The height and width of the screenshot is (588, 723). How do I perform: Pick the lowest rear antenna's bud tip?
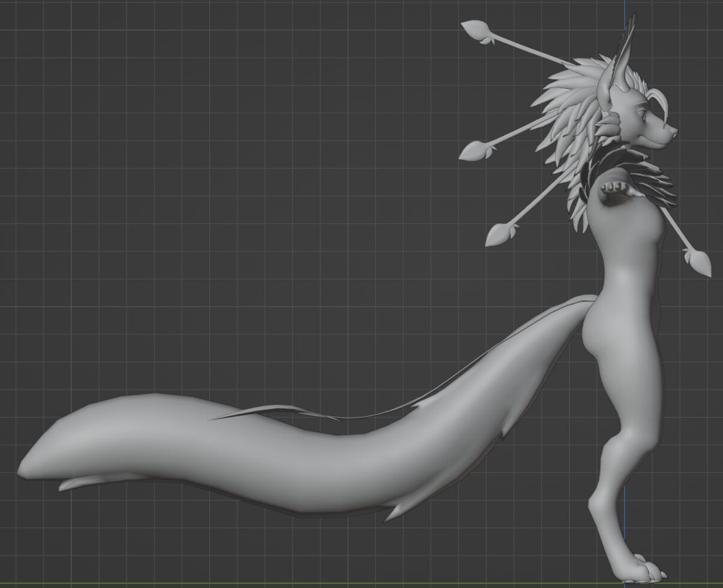(498, 234)
